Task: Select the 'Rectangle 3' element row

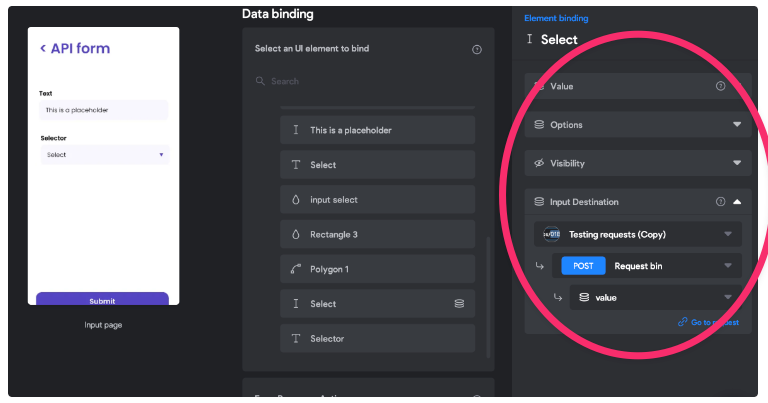Action: [x=378, y=234]
